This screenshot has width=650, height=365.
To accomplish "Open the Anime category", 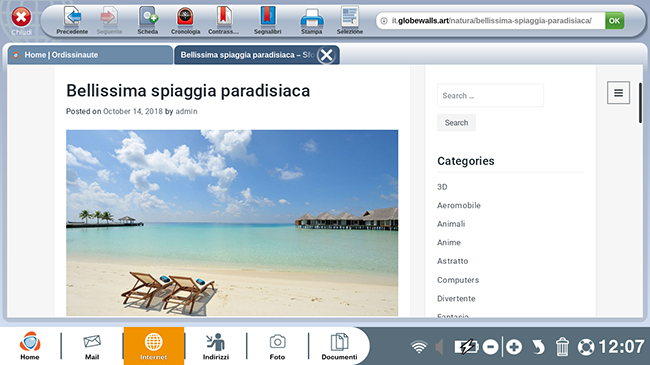I will pos(449,243).
